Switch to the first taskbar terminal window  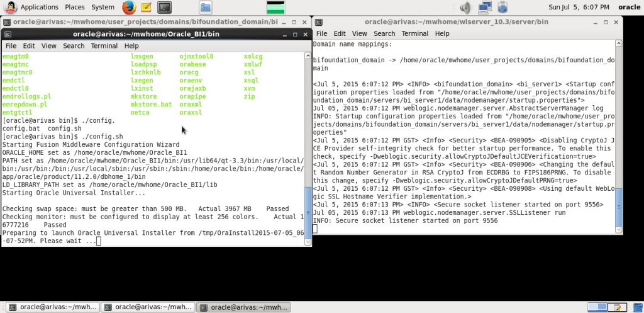[x=53, y=307]
